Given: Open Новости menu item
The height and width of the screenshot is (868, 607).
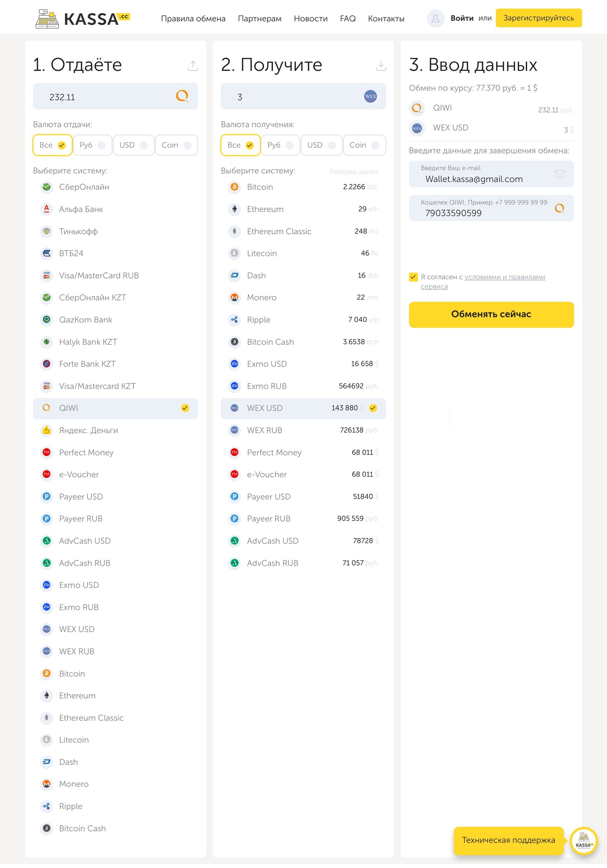Looking at the screenshot, I should click(311, 18).
